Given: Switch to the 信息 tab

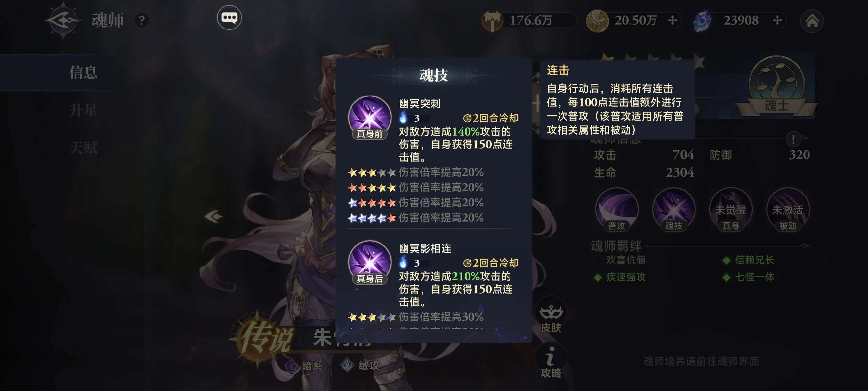Looking at the screenshot, I should pos(83,72).
